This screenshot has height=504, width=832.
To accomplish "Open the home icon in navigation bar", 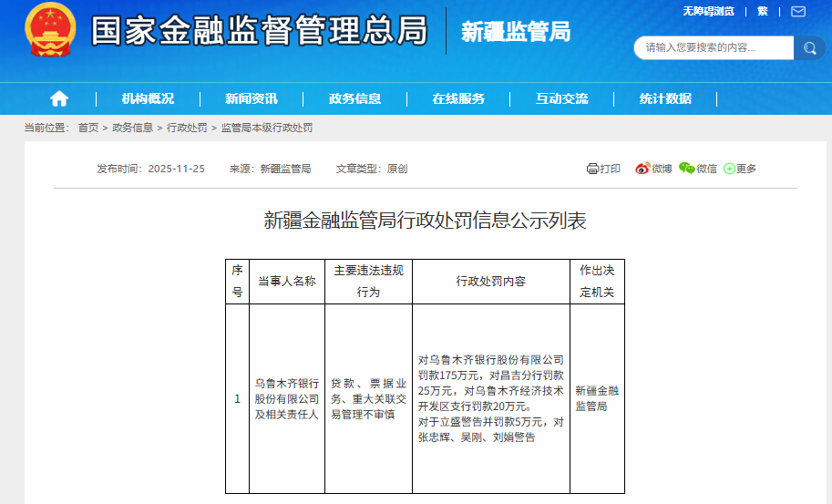I will 59,98.
